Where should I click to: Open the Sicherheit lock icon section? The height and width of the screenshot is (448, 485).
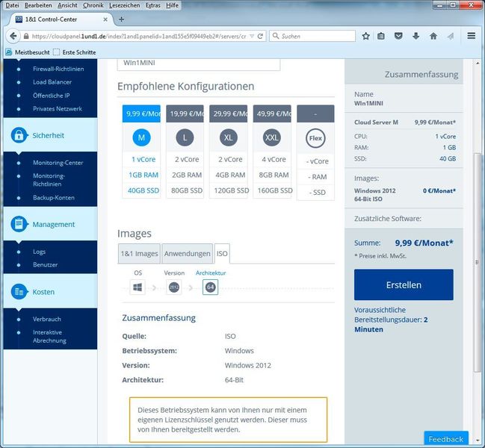click(x=19, y=135)
